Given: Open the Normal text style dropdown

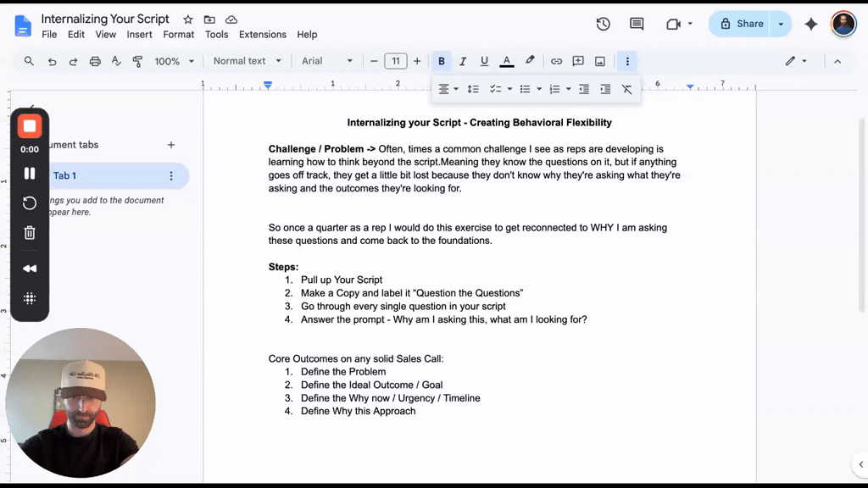Looking at the screenshot, I should coord(247,61).
